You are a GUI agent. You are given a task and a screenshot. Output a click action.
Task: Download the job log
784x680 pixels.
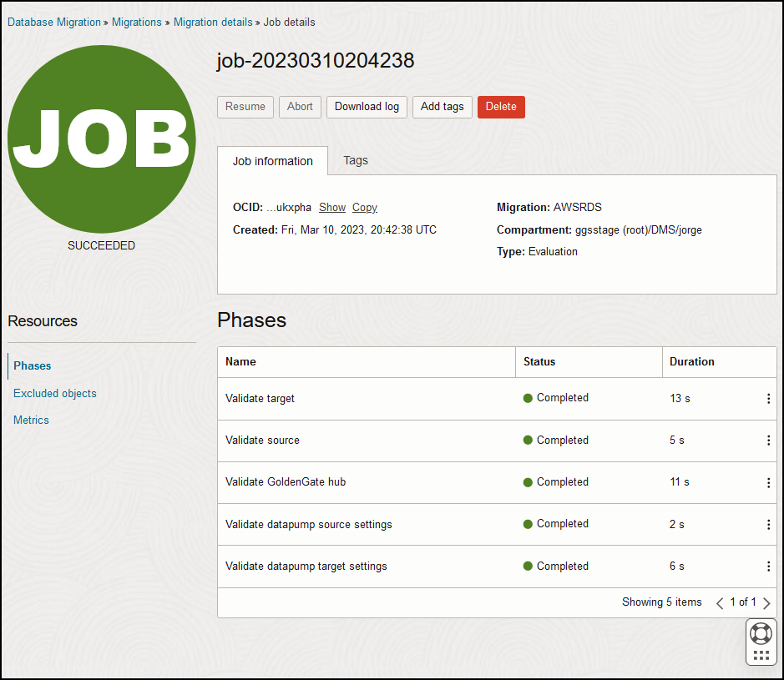point(367,107)
